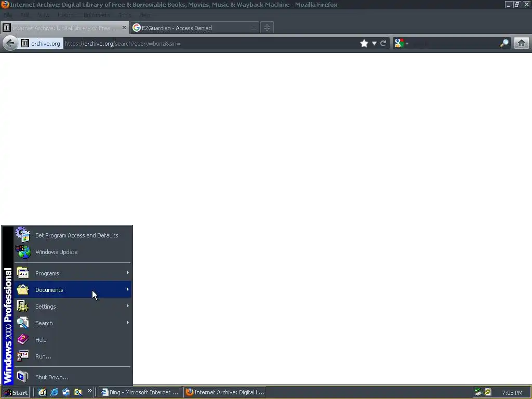The image size is (532, 399).
Task: Click the folder search quick launch icon
Action: pos(78,392)
